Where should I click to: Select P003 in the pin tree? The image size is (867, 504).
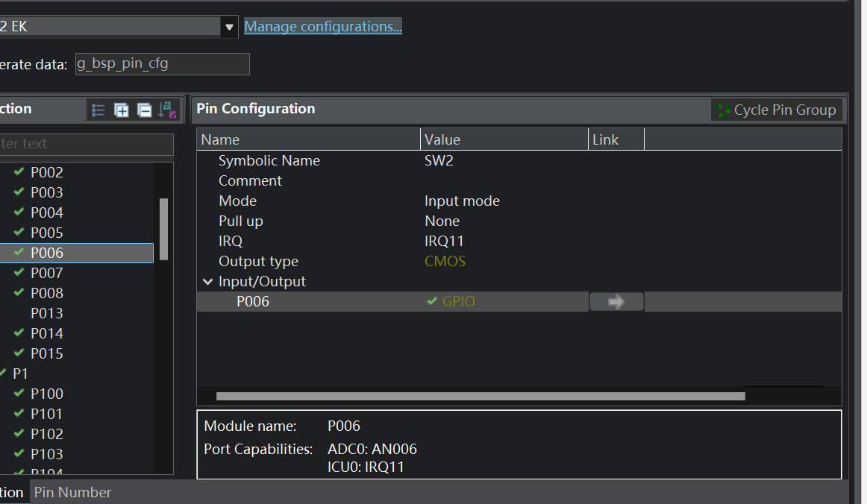click(47, 192)
